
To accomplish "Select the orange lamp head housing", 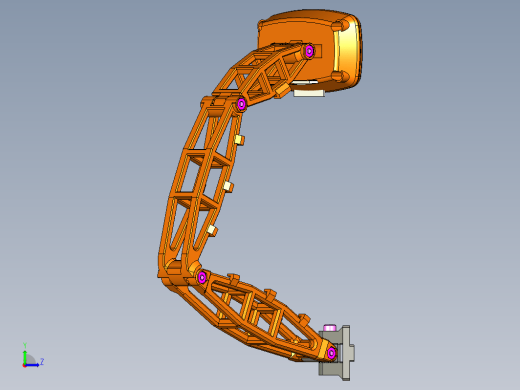I will [x=310, y=50].
